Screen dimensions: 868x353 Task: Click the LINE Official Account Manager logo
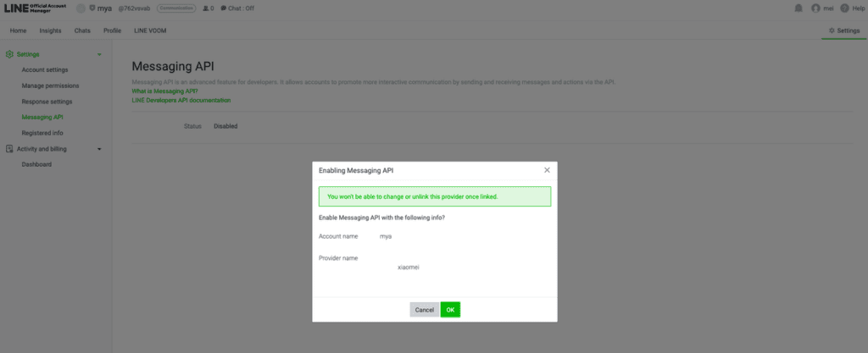pos(36,8)
